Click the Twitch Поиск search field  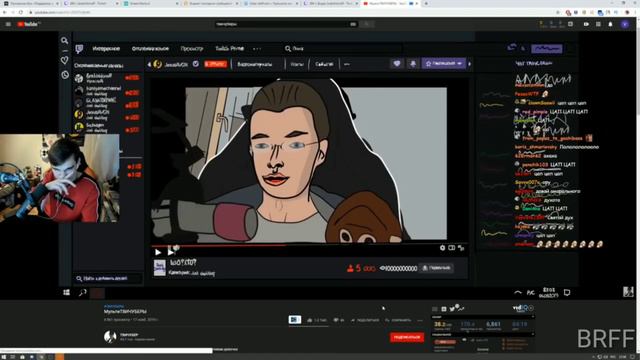(x=343, y=49)
